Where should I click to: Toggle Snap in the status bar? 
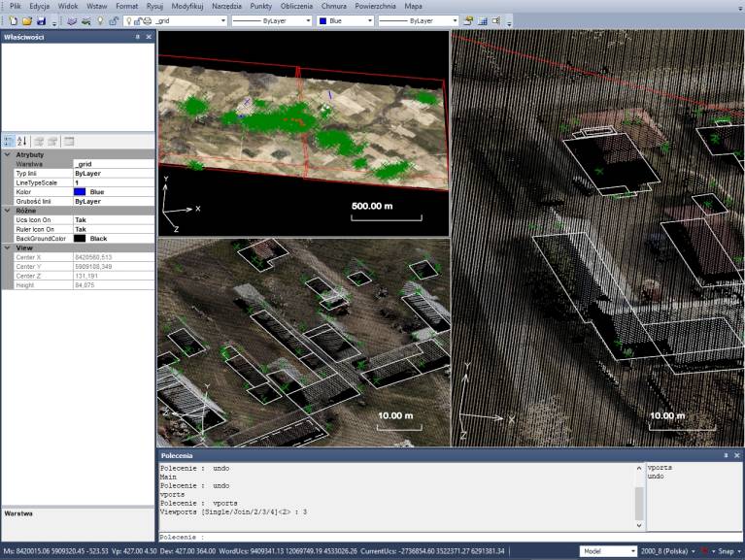(x=724, y=551)
